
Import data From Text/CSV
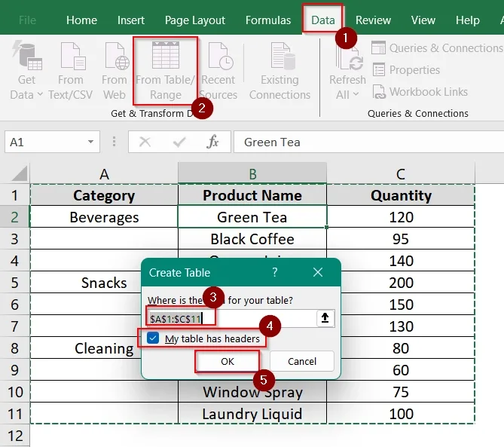pos(70,71)
